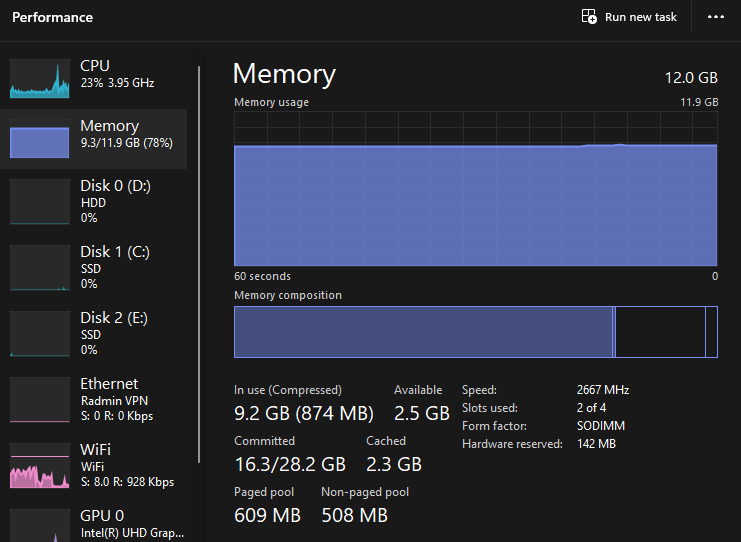Click the in-use section of memory composition bar
Image resolution: width=741 pixels, height=542 pixels.
(422, 332)
